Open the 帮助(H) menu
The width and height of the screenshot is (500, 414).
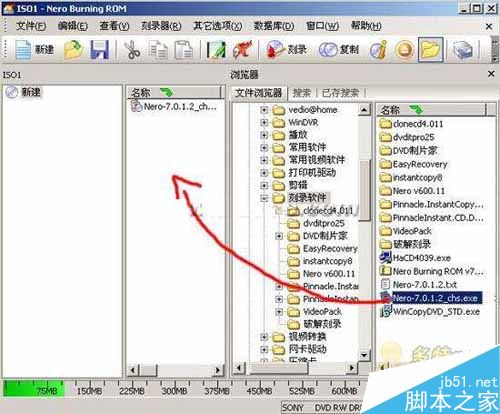(x=366, y=26)
